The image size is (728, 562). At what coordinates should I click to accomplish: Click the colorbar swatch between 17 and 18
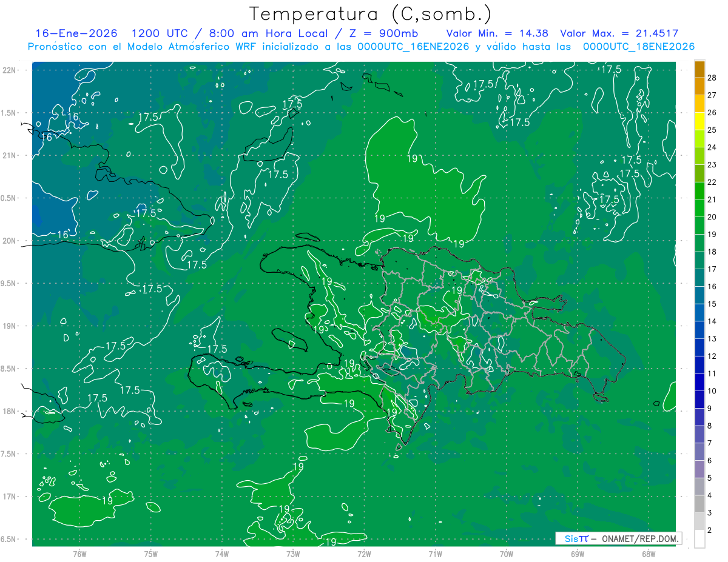[699, 260]
